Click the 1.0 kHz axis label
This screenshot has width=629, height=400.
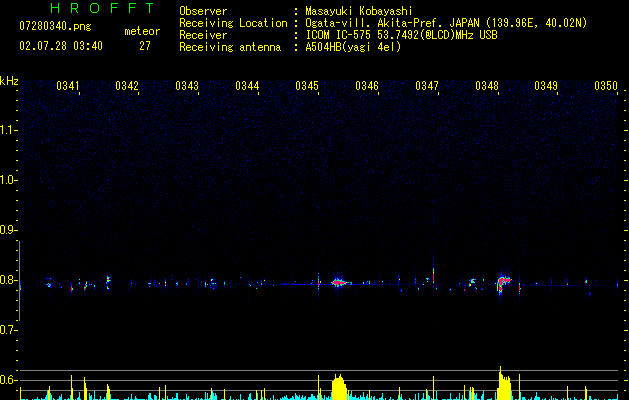click(x=7, y=180)
